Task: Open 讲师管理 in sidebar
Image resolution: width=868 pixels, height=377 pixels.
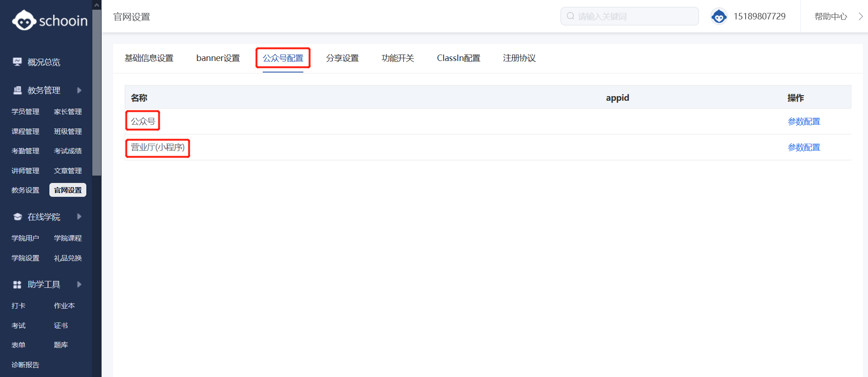Action: click(25, 171)
